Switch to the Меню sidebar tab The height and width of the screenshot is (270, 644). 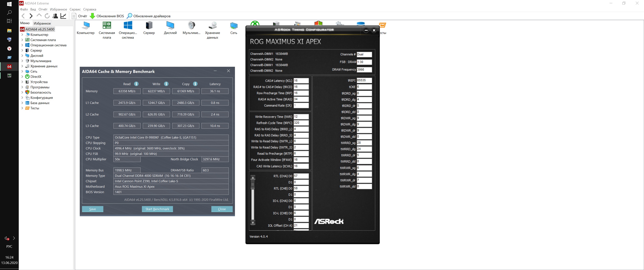coord(25,23)
